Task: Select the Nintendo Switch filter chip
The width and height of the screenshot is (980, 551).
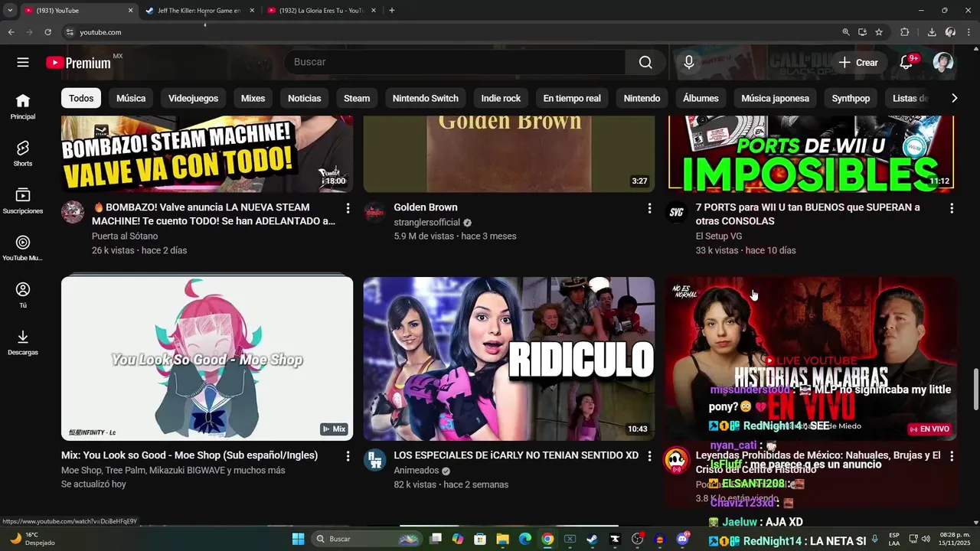Action: (425, 98)
